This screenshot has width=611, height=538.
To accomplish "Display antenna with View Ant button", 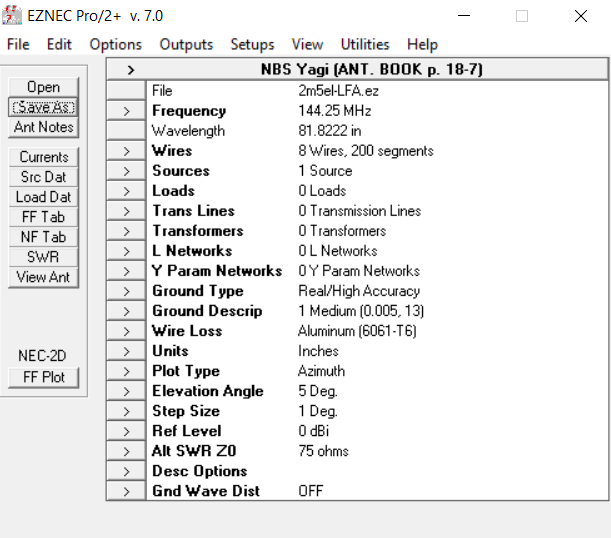I will (x=43, y=277).
